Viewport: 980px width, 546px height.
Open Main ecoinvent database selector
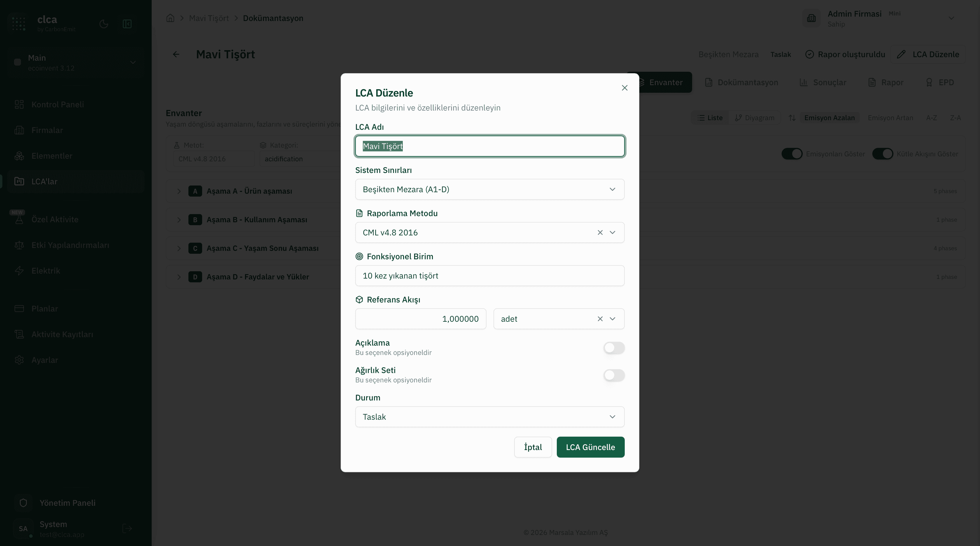(76, 62)
